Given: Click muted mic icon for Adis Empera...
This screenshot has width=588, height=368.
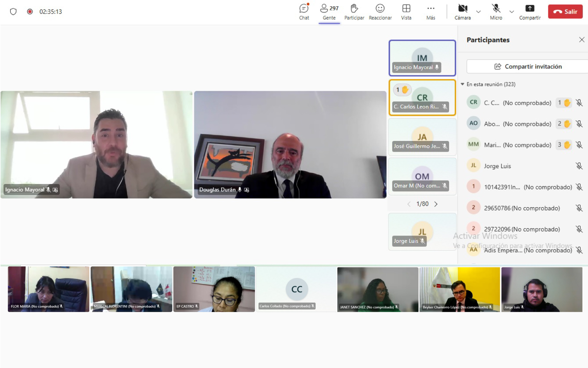Looking at the screenshot, I should coord(579,250).
